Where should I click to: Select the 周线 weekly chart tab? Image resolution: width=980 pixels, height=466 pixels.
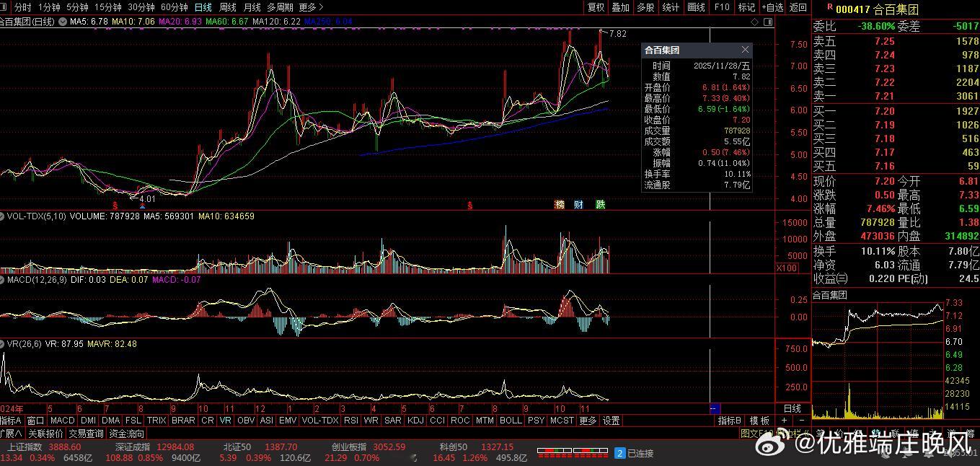pos(227,7)
